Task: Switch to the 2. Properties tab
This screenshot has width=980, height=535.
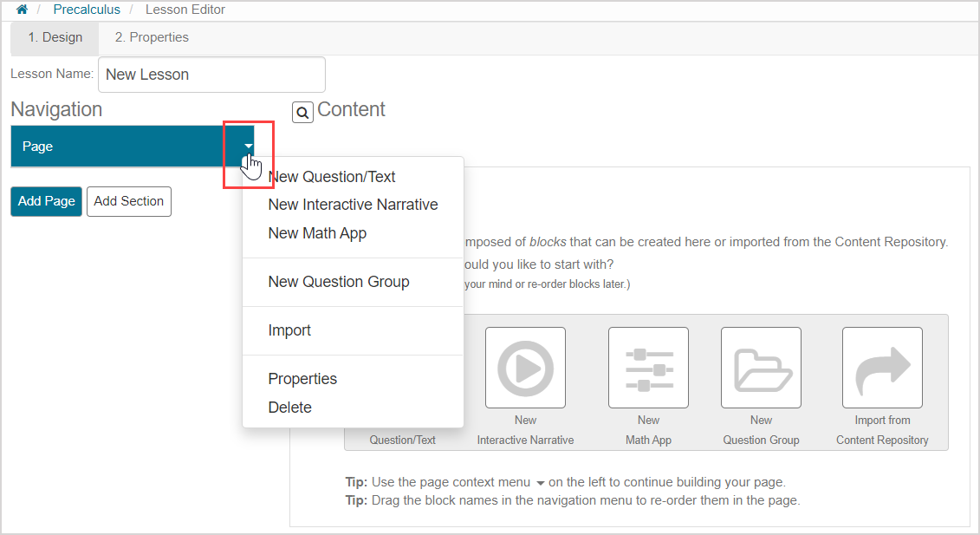Action: click(x=152, y=37)
